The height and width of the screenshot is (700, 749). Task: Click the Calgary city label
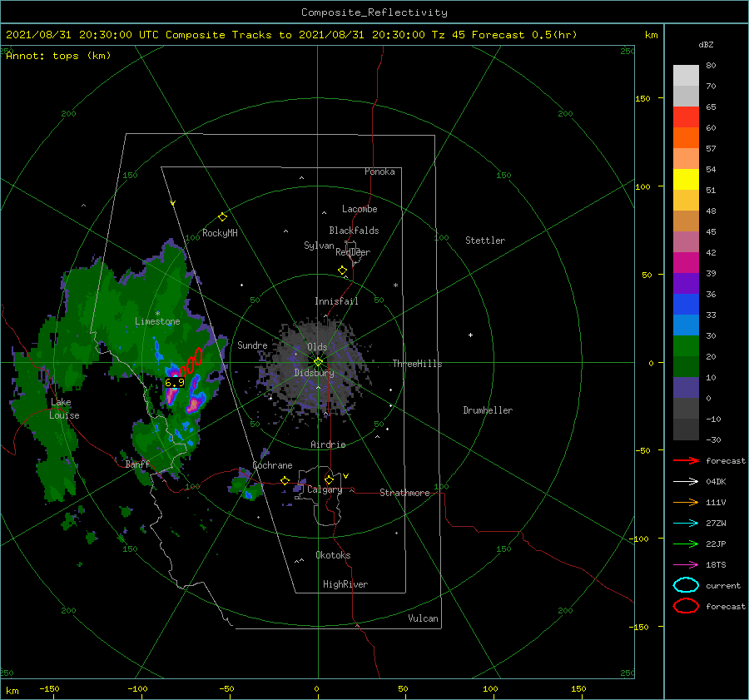coord(325,489)
